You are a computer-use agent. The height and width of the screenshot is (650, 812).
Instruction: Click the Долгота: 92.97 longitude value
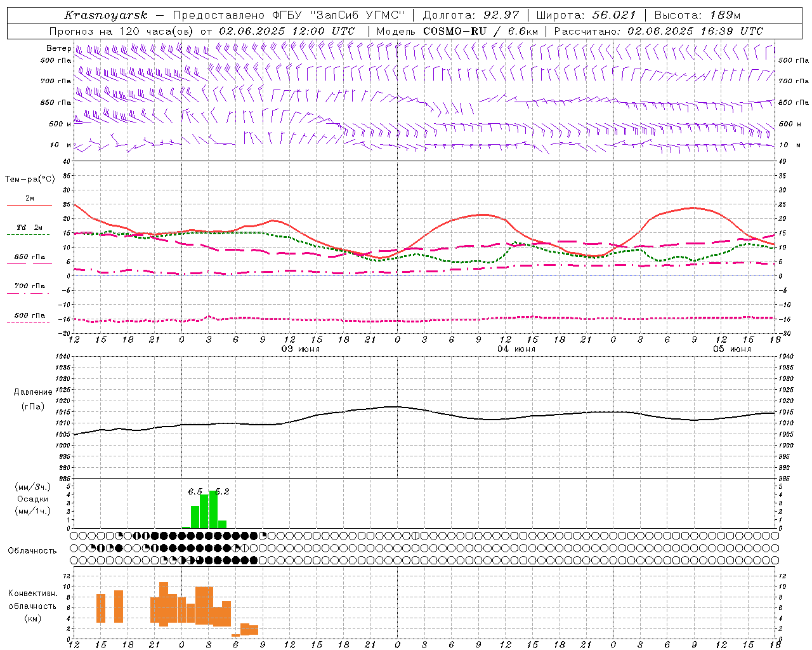[x=471, y=15]
